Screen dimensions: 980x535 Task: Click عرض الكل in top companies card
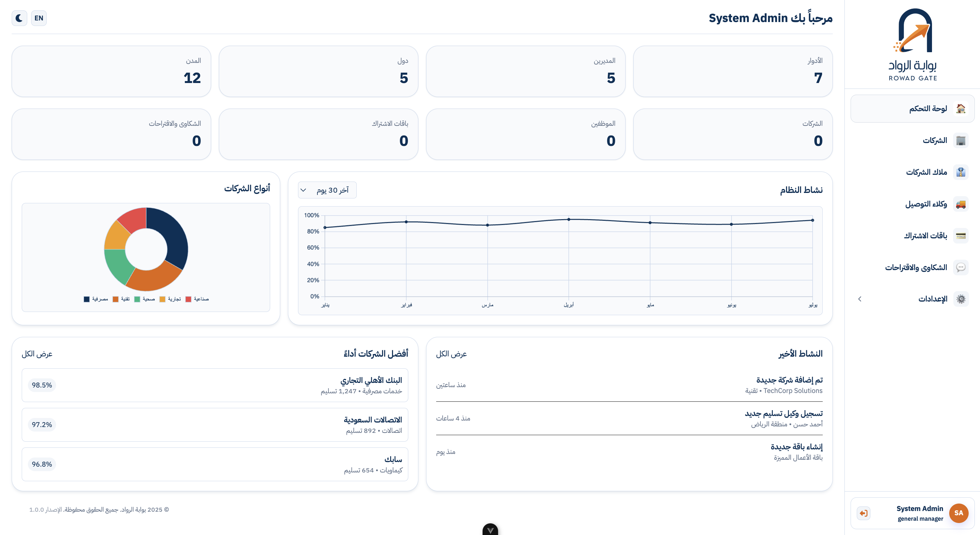(x=37, y=354)
